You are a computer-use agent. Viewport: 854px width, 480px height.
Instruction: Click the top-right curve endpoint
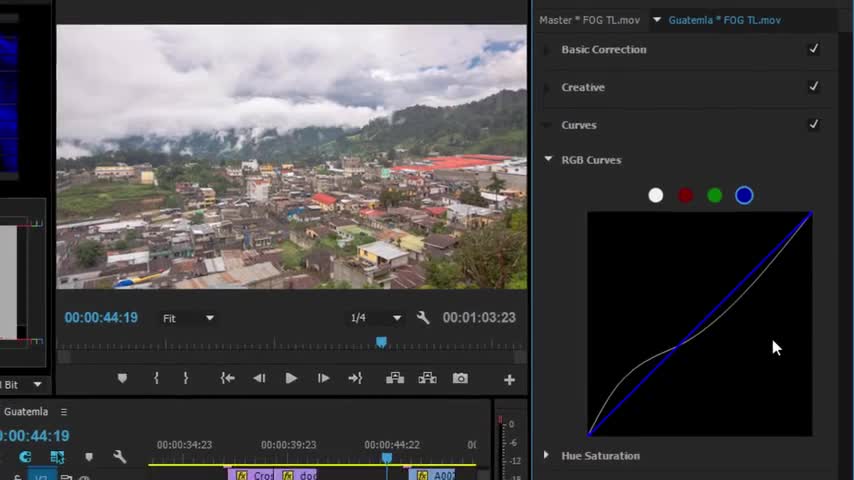tap(810, 214)
